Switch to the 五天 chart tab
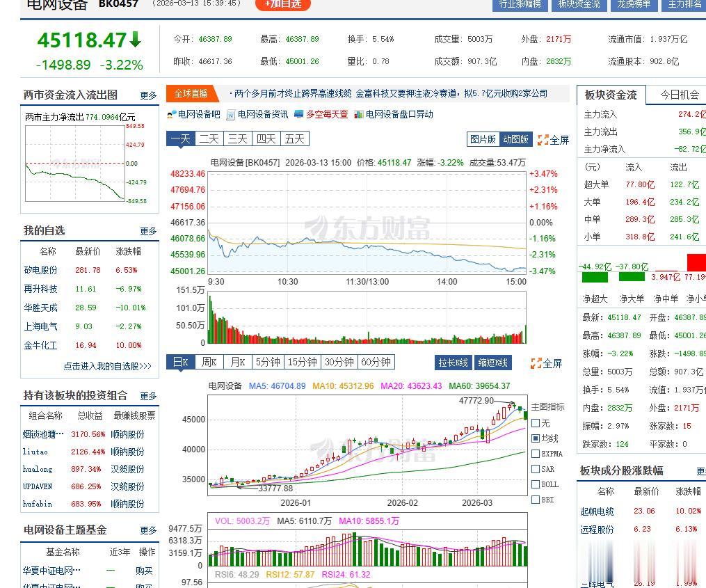Image resolution: width=706 pixels, height=588 pixels. 295,138
